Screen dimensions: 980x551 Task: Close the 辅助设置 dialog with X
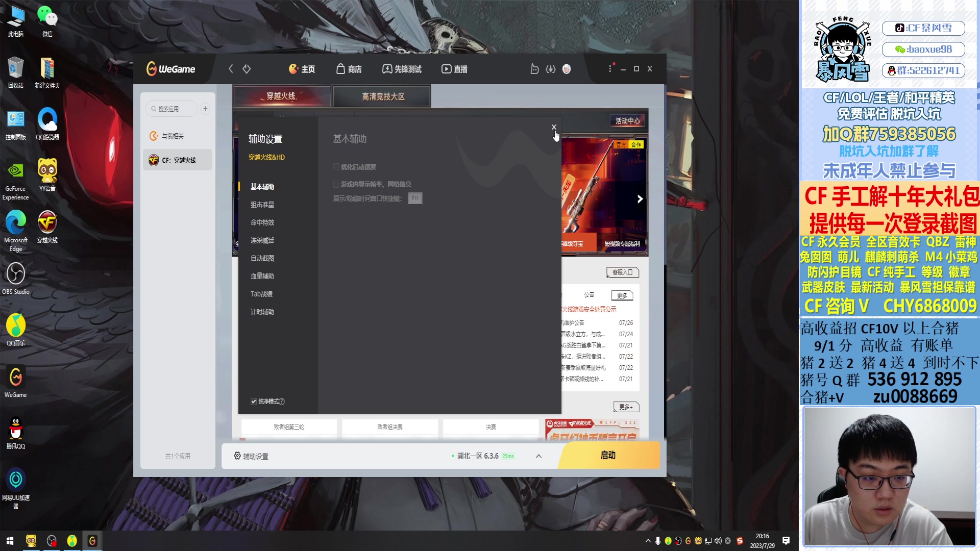point(554,127)
